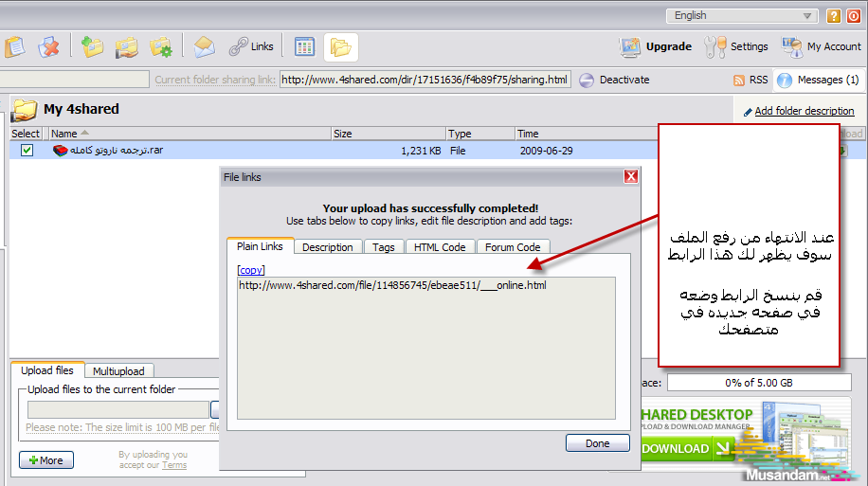Click the envelope email icon in toolbar
The height and width of the screenshot is (486, 868).
[x=205, y=47]
